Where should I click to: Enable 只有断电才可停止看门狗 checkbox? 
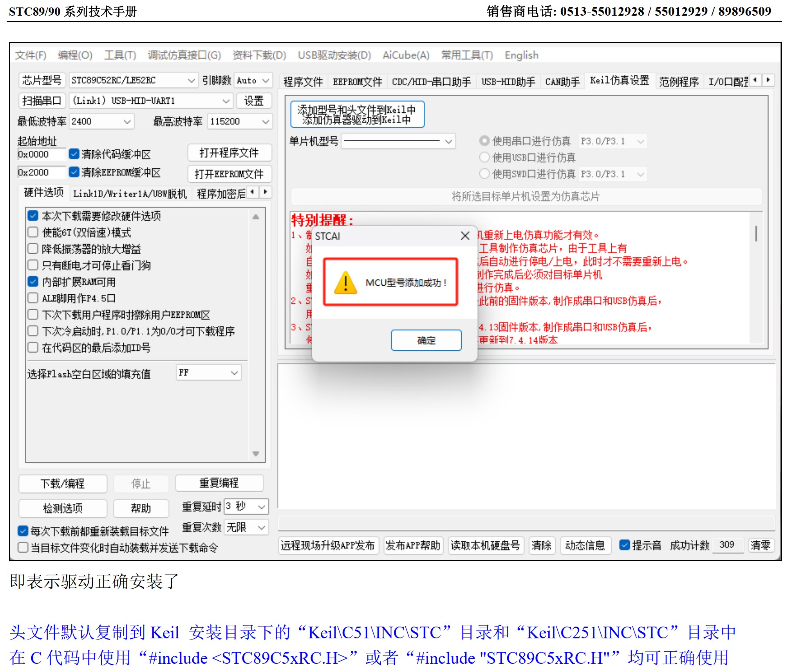tap(33, 265)
